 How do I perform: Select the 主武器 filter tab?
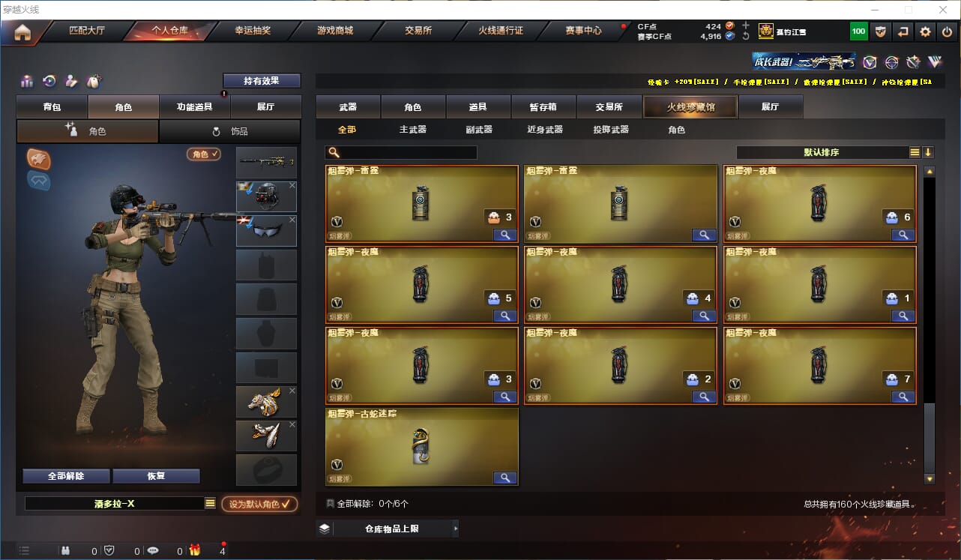pos(413,130)
